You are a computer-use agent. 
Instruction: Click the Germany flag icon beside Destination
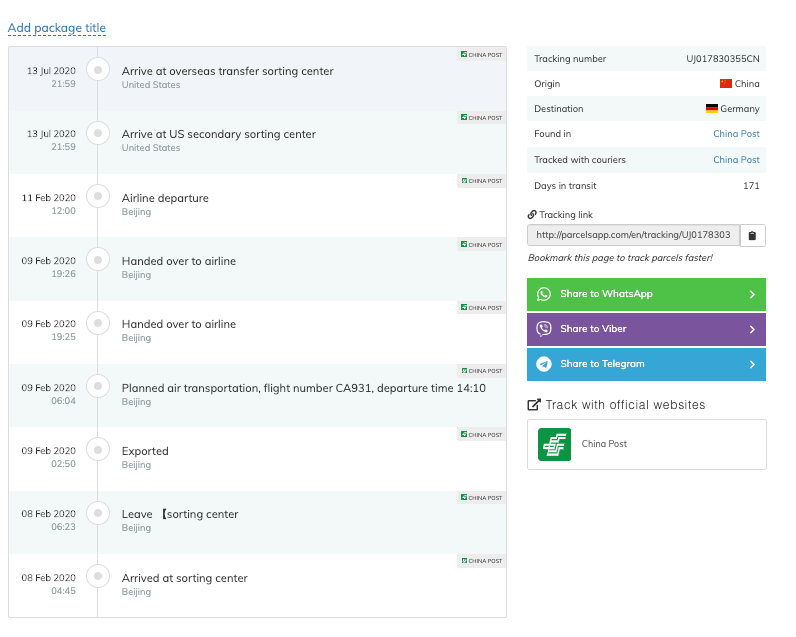click(x=712, y=109)
